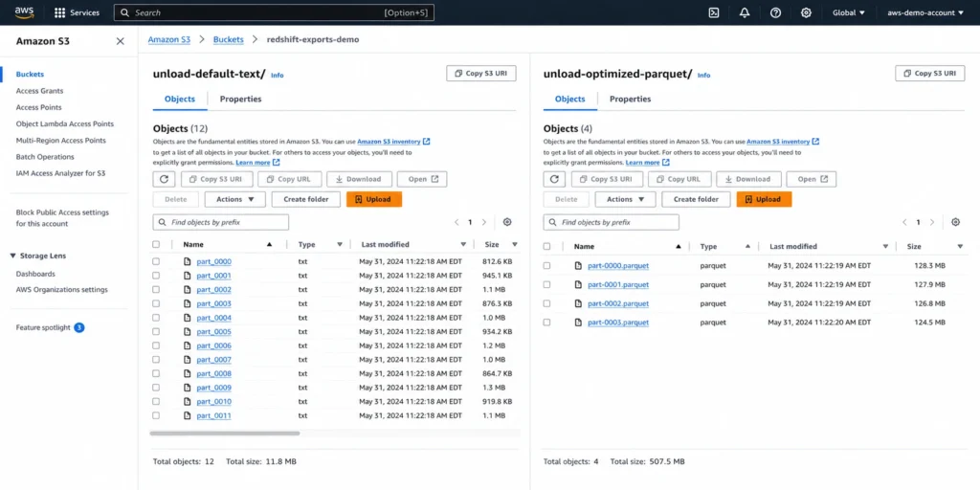Select Objects tab of unload-default-text
The width and height of the screenshot is (980, 490).
[x=179, y=99]
